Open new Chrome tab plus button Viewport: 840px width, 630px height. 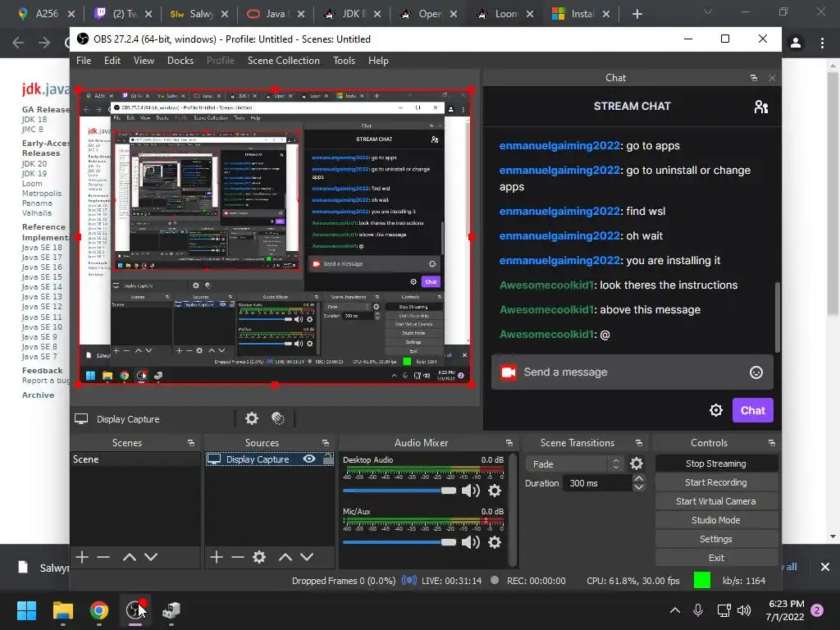coord(637,14)
